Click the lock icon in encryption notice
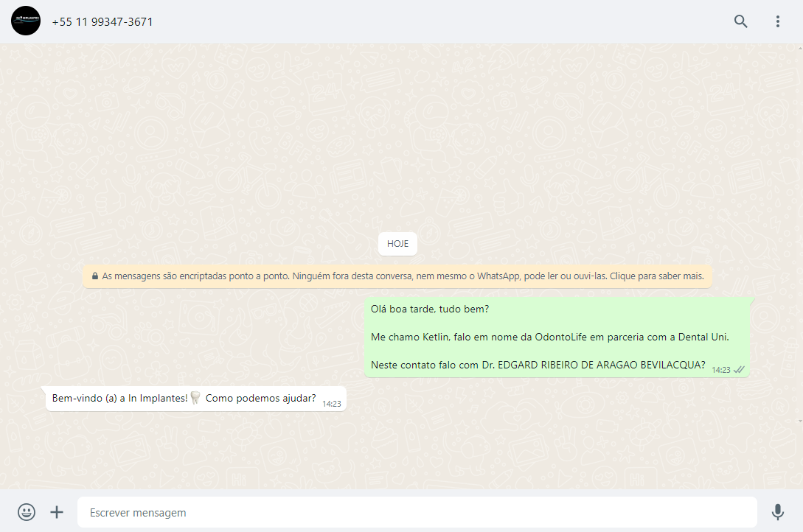Viewport: 803px width, 532px height. click(x=94, y=276)
